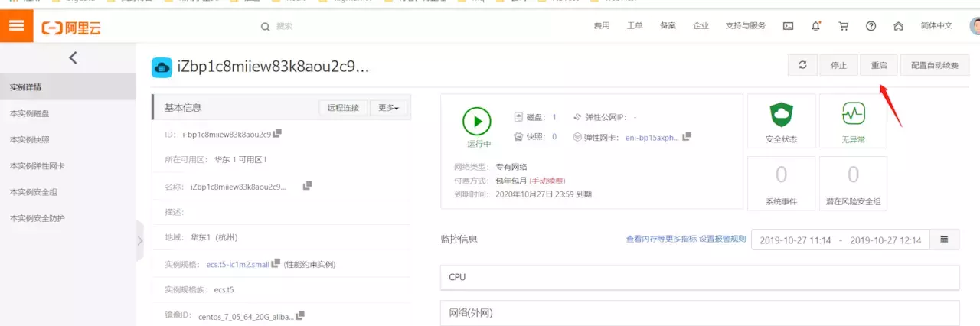Open 本实例弹性网卡 in sidebar
The width and height of the screenshot is (980, 326).
click(x=67, y=165)
